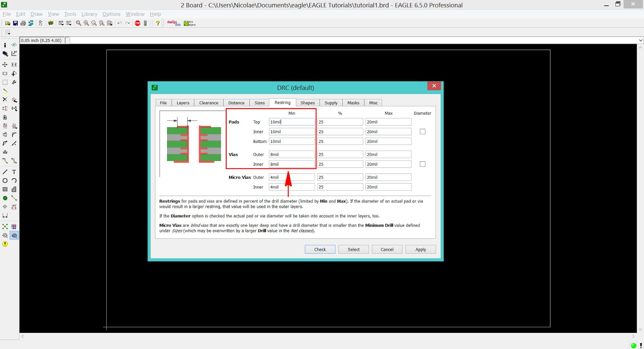Click the Zoom out magnifier icon
Viewport: 644px width, 349px height.
pos(94,23)
